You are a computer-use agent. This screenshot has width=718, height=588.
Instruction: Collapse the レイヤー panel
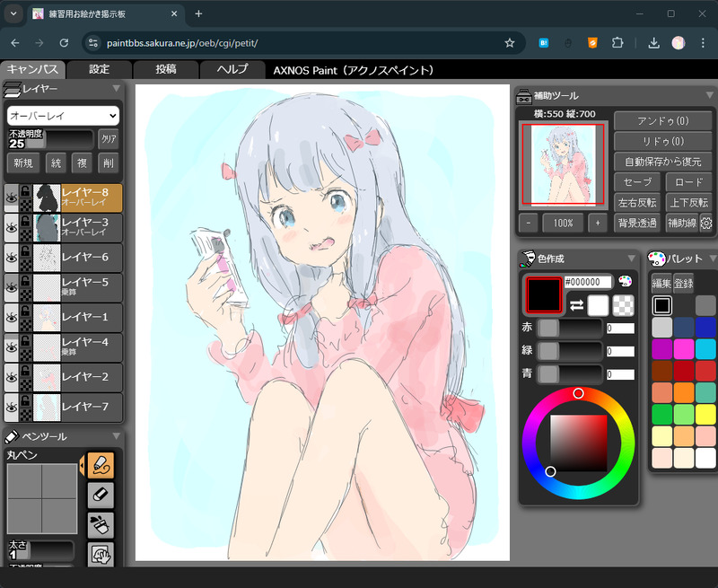(x=117, y=88)
